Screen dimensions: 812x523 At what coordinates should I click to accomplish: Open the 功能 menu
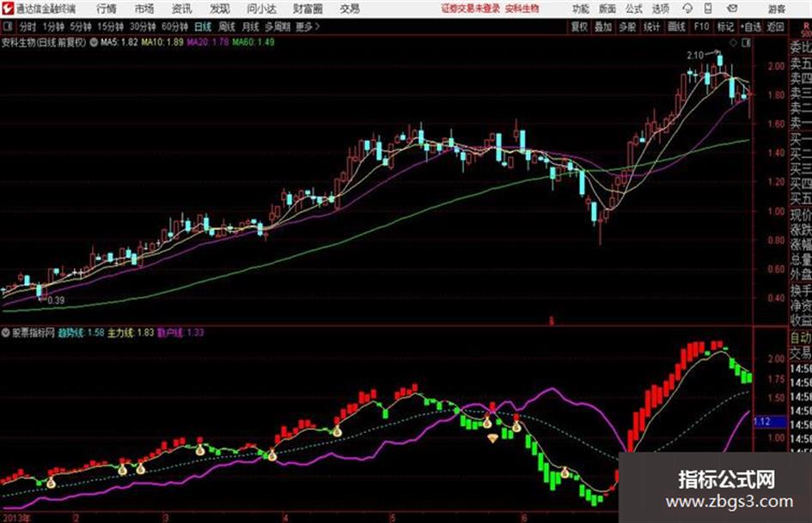tap(581, 9)
